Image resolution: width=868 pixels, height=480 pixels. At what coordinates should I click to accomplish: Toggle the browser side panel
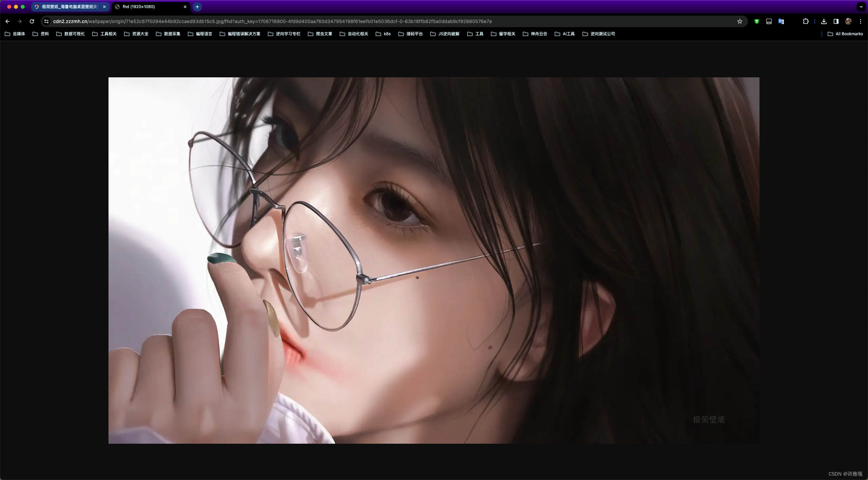click(x=836, y=21)
